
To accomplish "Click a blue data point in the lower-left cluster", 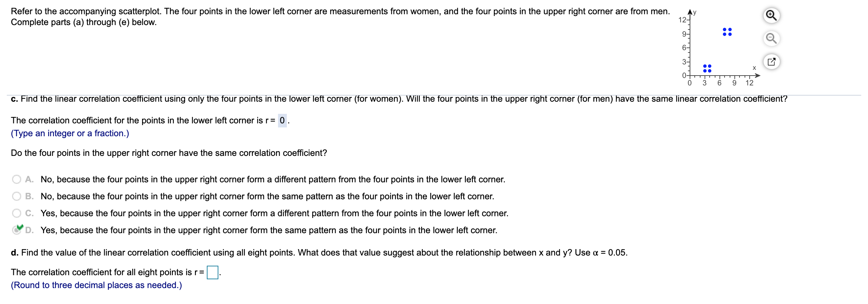I will (x=705, y=66).
